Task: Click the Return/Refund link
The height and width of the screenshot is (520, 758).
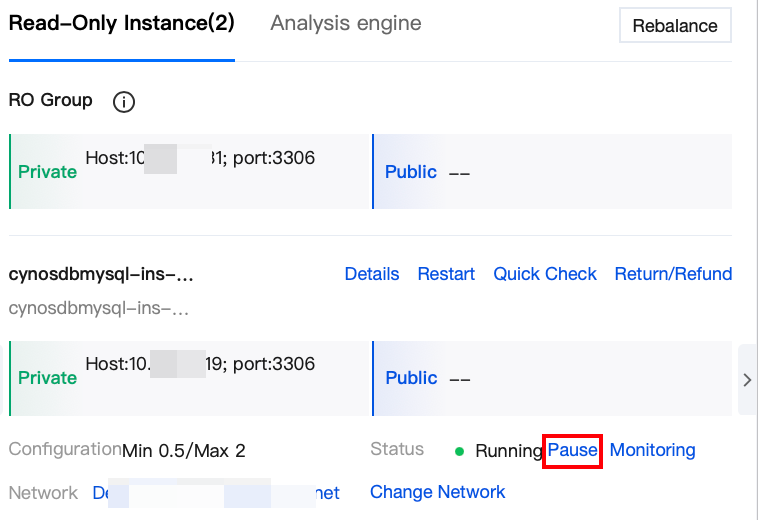Action: point(673,274)
